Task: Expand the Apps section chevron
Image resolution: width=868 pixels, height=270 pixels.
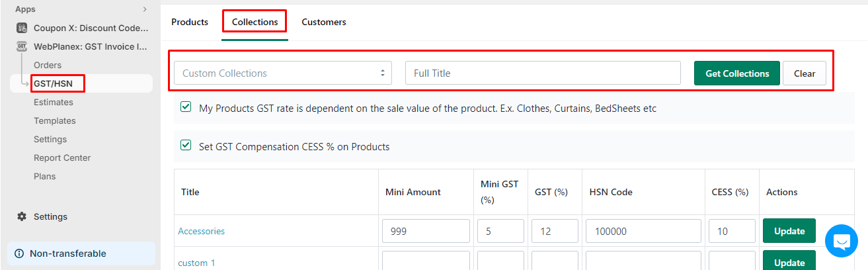Action: pos(145,9)
